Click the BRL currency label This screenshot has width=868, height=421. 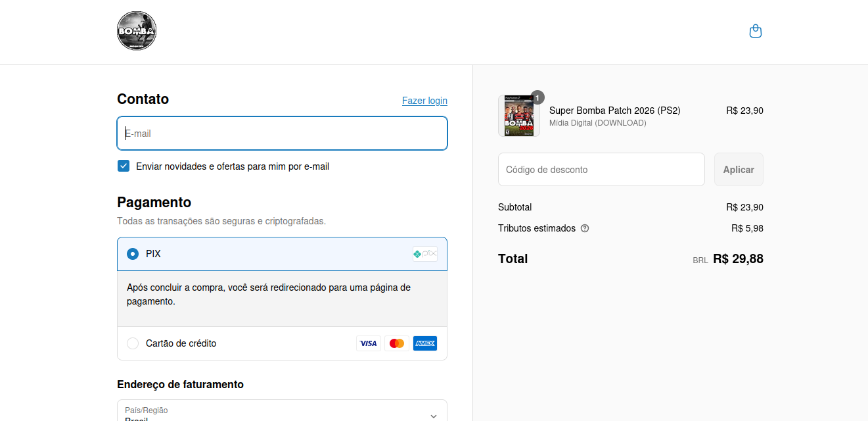click(x=700, y=260)
